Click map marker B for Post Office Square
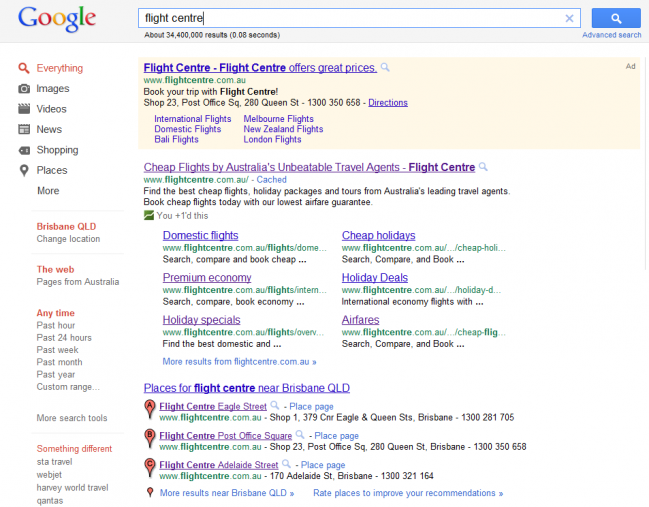The image size is (649, 507). [x=149, y=439]
